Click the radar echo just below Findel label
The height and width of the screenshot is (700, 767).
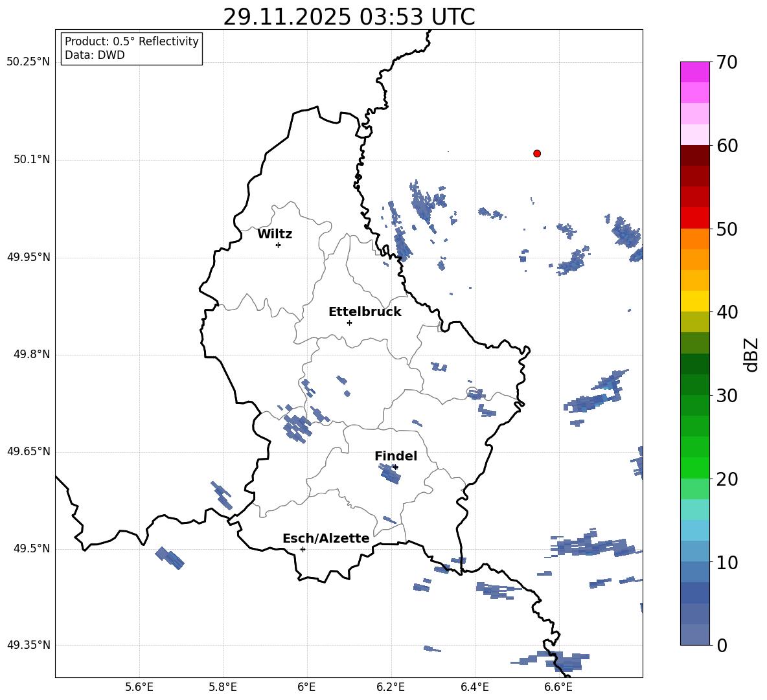point(390,473)
